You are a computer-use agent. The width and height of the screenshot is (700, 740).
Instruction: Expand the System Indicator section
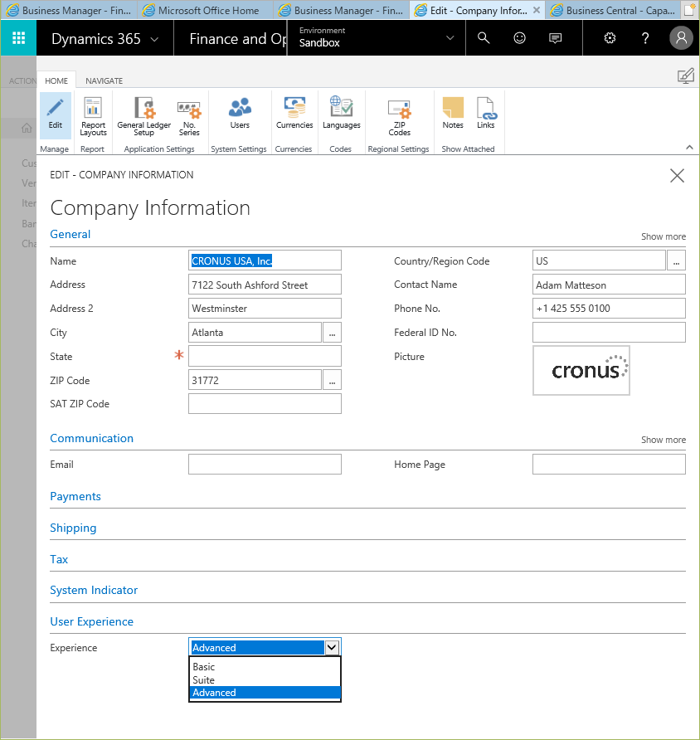tap(94, 591)
